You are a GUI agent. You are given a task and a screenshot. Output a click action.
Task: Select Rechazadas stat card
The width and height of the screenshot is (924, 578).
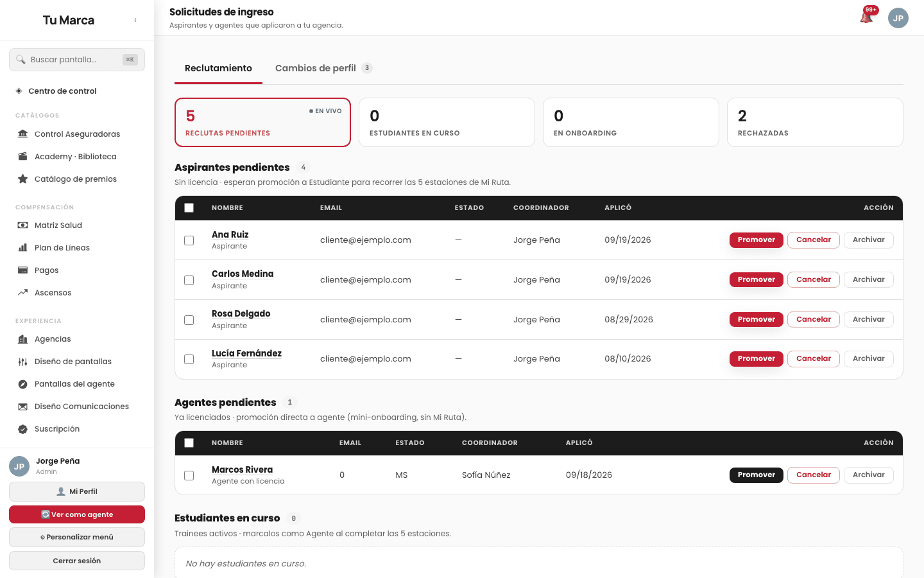pos(815,122)
